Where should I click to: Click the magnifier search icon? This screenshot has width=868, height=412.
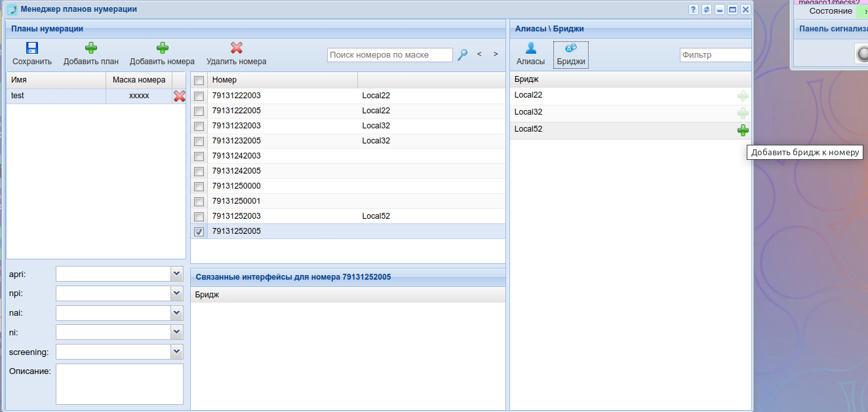click(x=462, y=55)
